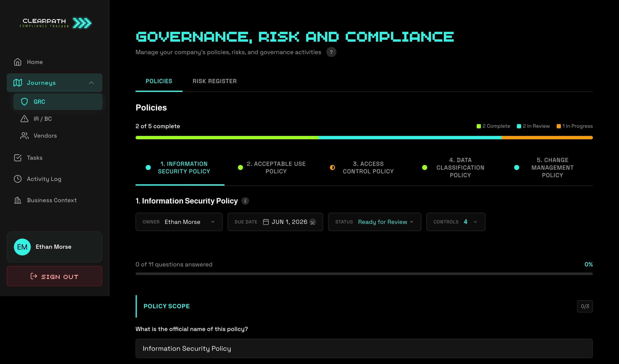The image size is (619, 364).
Task: Switch to the Risk Register tab
Action: 214,81
